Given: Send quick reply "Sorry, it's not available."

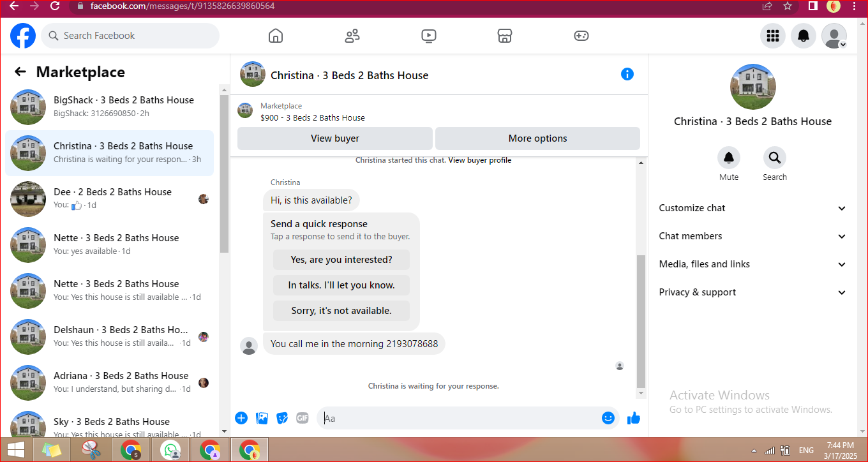Looking at the screenshot, I should [x=341, y=311].
